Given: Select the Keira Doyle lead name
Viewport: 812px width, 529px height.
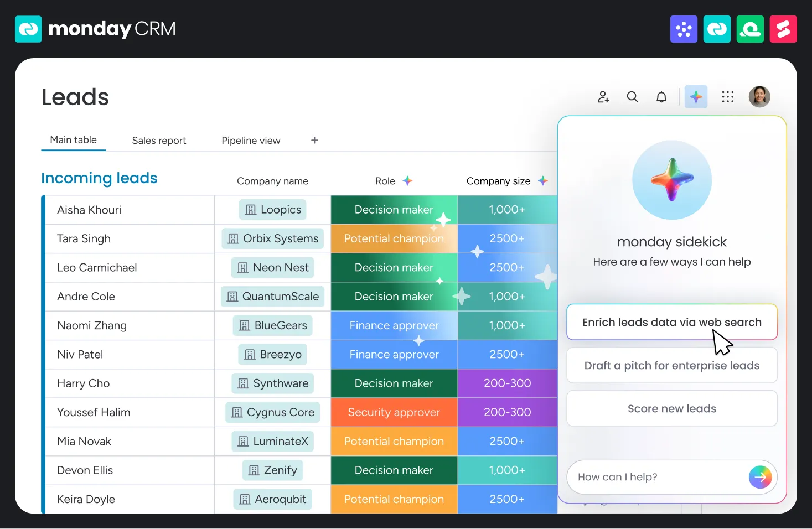Looking at the screenshot, I should click(86, 499).
